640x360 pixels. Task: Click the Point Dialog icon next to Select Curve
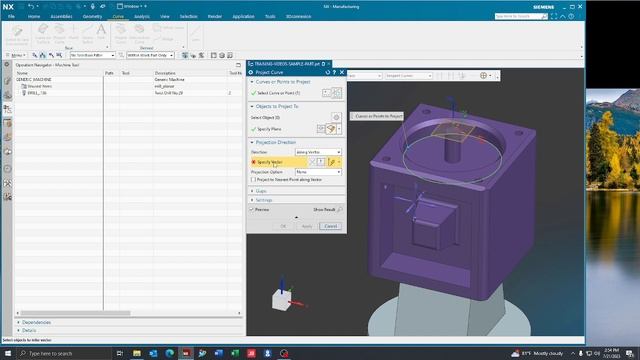click(x=326, y=93)
